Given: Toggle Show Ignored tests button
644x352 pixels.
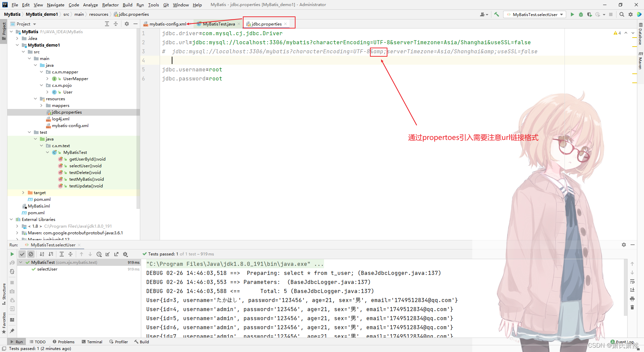Looking at the screenshot, I should click(31, 254).
